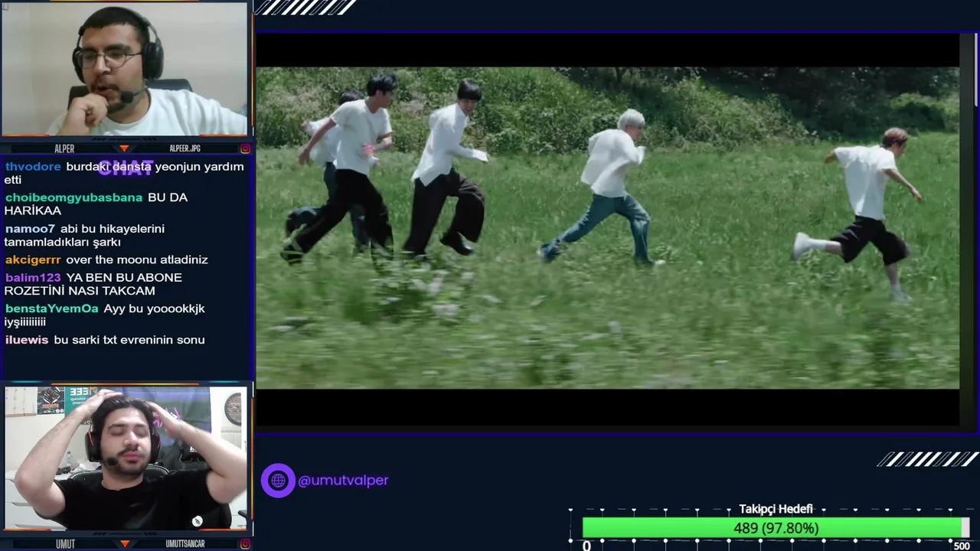Click Umut's webcam feed

125,458
